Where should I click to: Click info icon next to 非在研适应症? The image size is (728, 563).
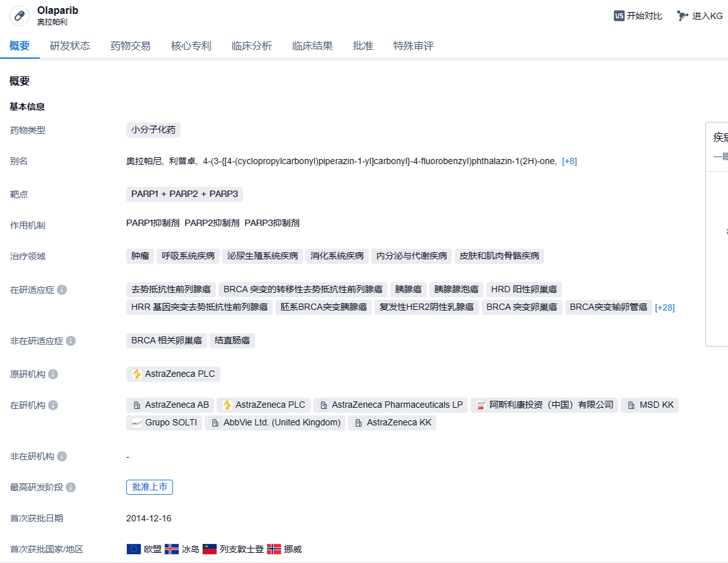tap(71, 341)
